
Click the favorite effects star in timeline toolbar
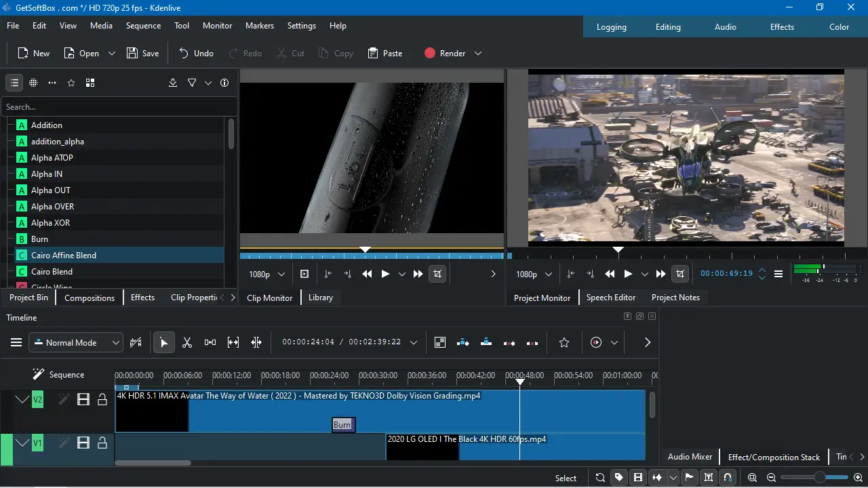tap(564, 342)
